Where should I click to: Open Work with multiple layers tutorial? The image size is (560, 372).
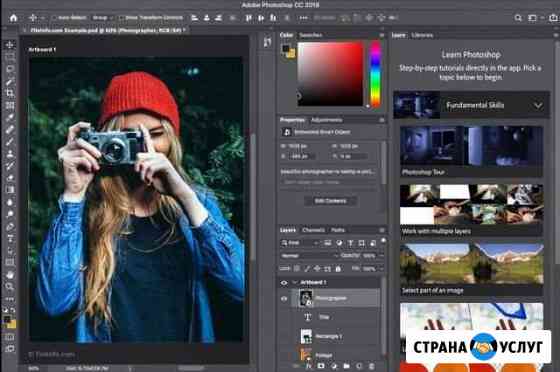click(x=471, y=210)
